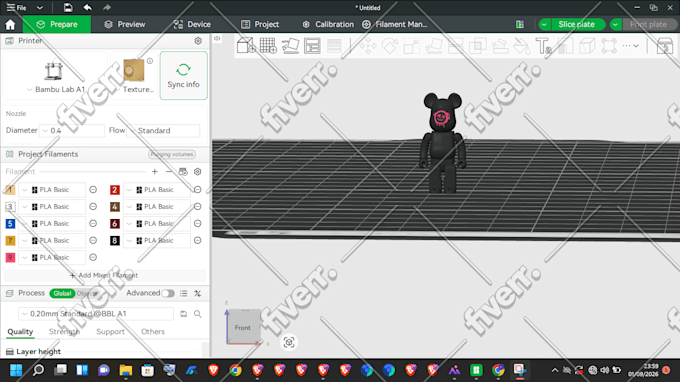Open the Support settings tab

(110, 332)
